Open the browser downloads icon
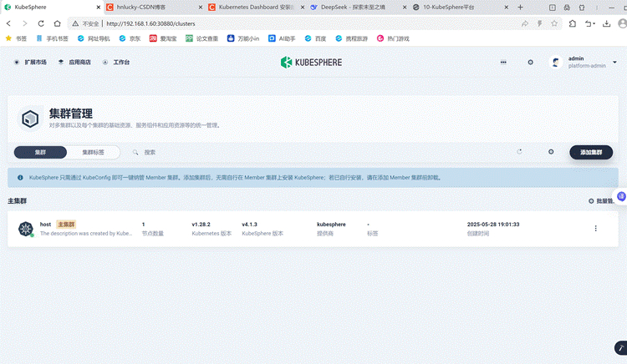Screen dimensions: 627x364 coord(607,23)
